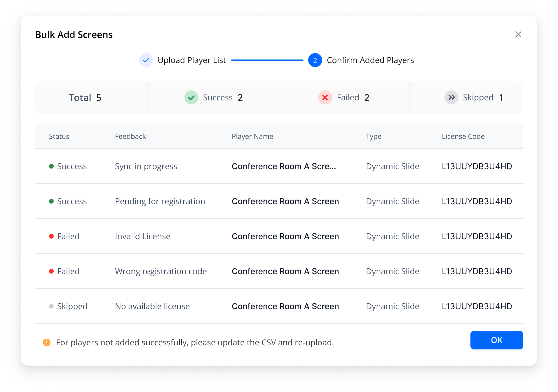Click the red Failed cross icon
558x392 pixels.
point(325,97)
